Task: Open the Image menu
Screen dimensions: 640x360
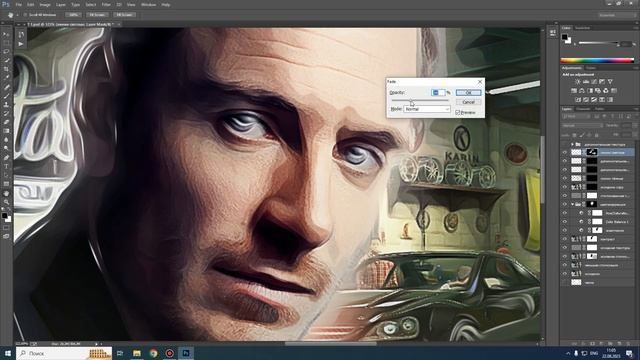Action: point(45,4)
